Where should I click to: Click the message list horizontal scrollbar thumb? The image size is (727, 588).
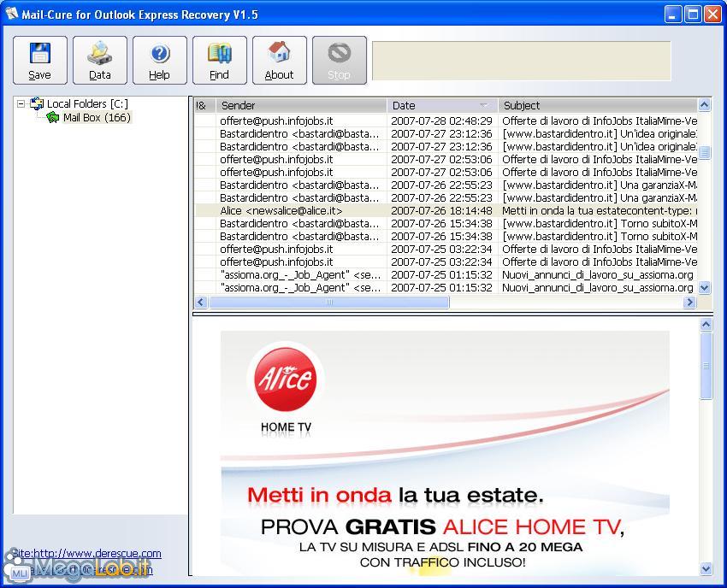click(x=328, y=302)
